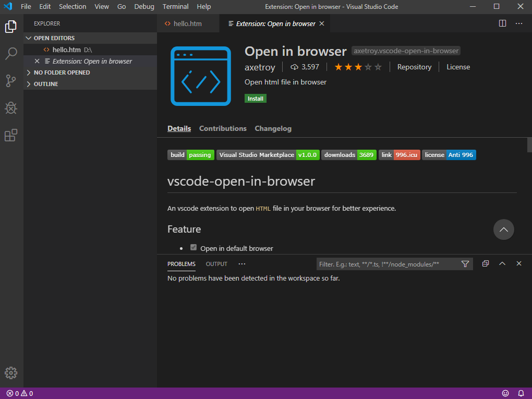Maximize the panel with the chevron up

click(x=502, y=264)
